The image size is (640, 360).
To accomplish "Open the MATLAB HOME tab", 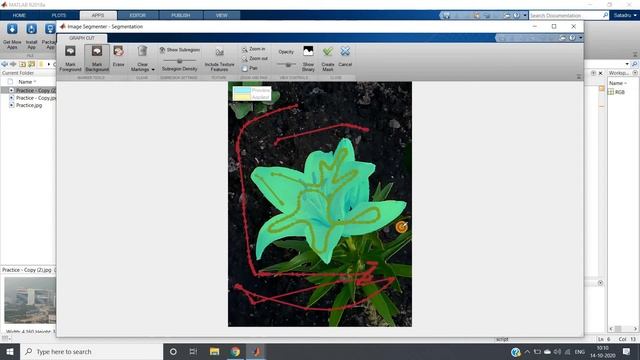I will tap(19, 16).
